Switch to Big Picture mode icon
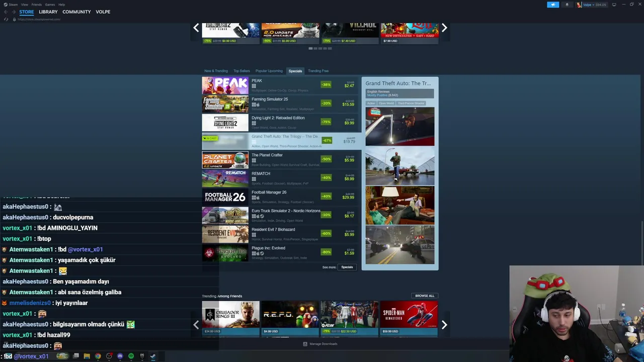The height and width of the screenshot is (362, 644). pos(614,5)
